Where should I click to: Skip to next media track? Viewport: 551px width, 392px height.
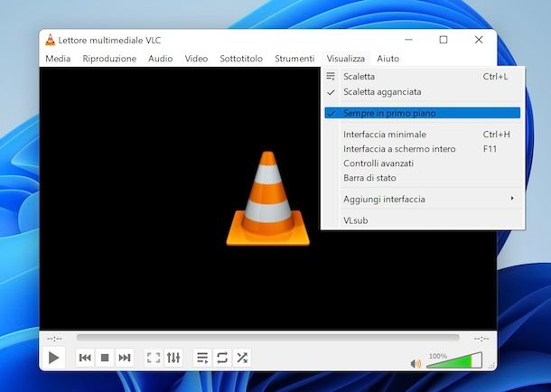(x=125, y=358)
